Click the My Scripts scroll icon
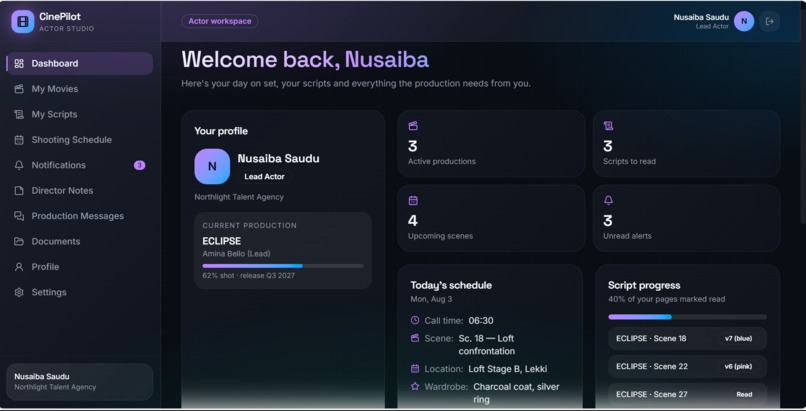This screenshot has height=411, width=806. [x=19, y=115]
